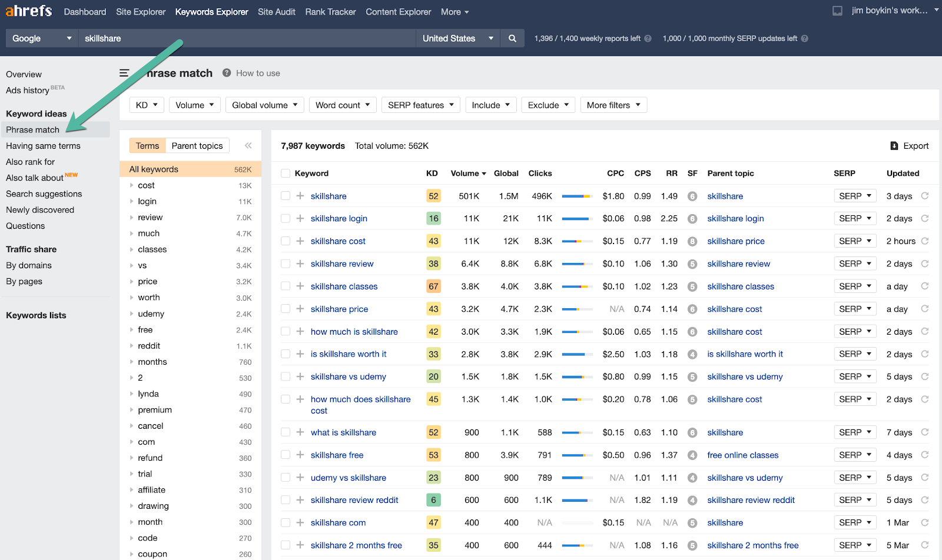Viewport: 942px width, 560px height.
Task: Open the skillshare login keyword link
Action: [x=339, y=218]
